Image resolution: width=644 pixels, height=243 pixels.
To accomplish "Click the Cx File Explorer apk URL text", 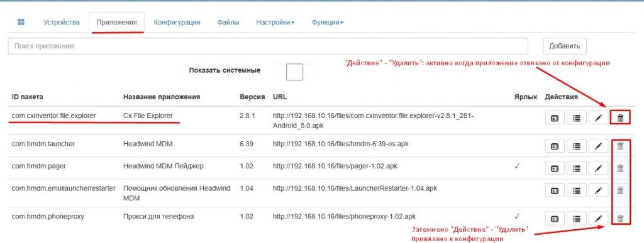I will tap(374, 121).
